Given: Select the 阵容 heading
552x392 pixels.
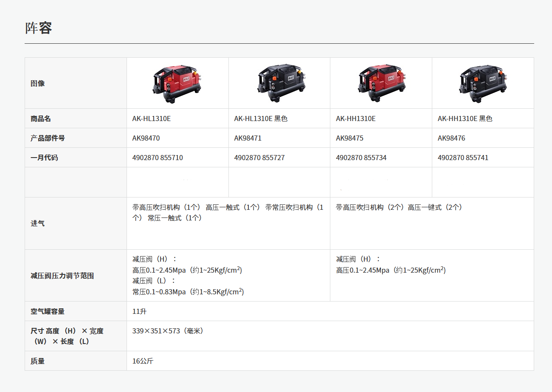Looking at the screenshot, I should pyautogui.click(x=39, y=28).
